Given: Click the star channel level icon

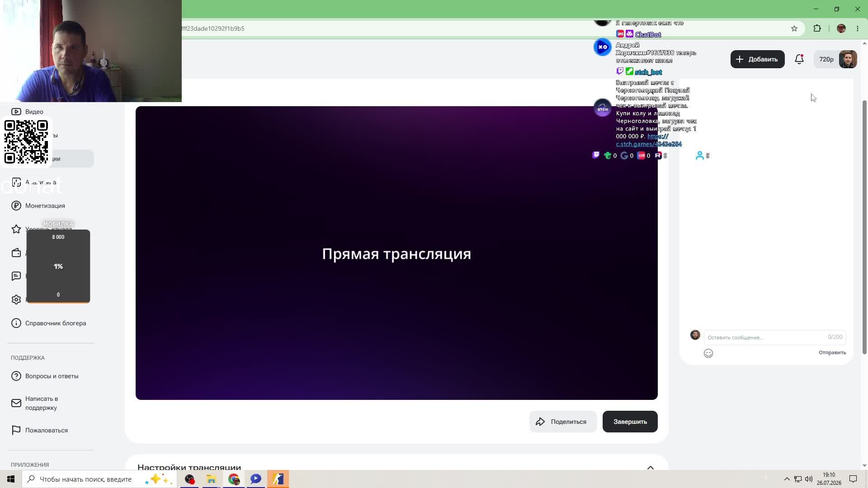Looking at the screenshot, I should tap(16, 229).
